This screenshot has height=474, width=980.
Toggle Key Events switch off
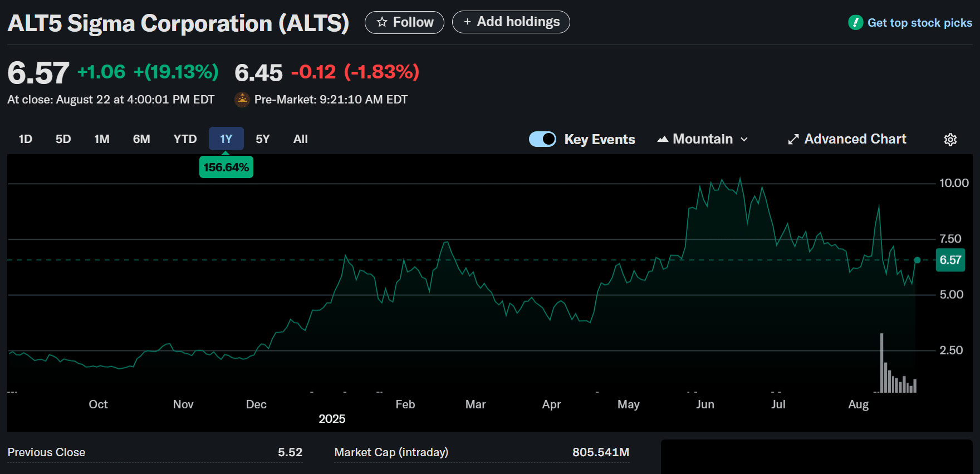pyautogui.click(x=542, y=139)
